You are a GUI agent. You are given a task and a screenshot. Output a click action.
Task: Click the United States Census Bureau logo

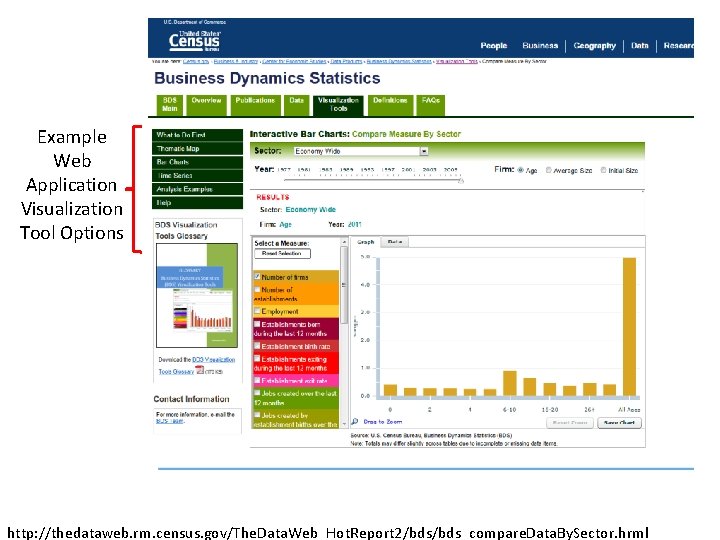tap(194, 41)
